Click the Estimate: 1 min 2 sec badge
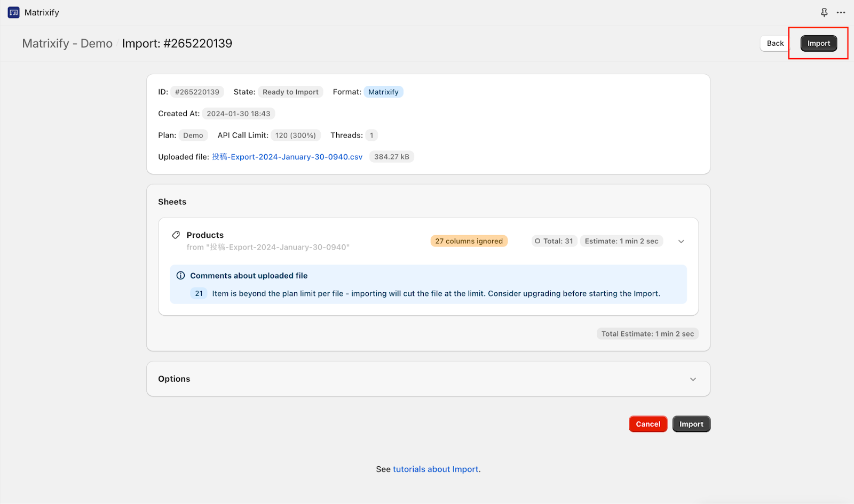 pyautogui.click(x=621, y=241)
